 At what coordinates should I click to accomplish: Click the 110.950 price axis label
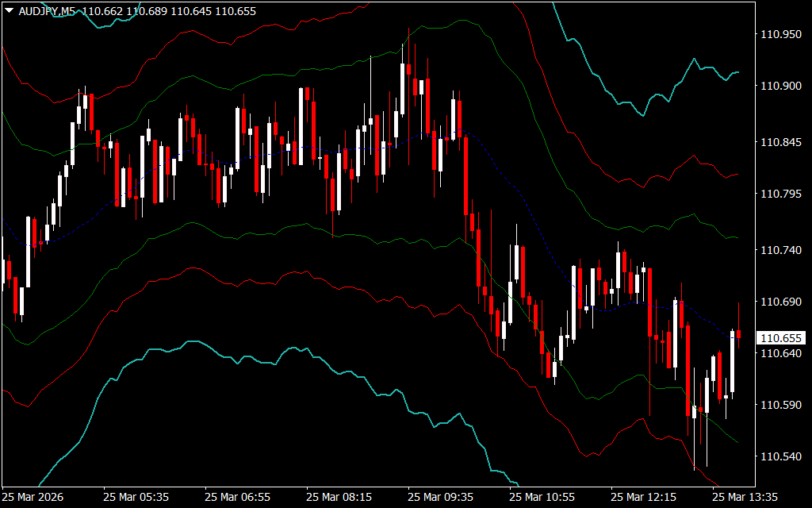779,34
